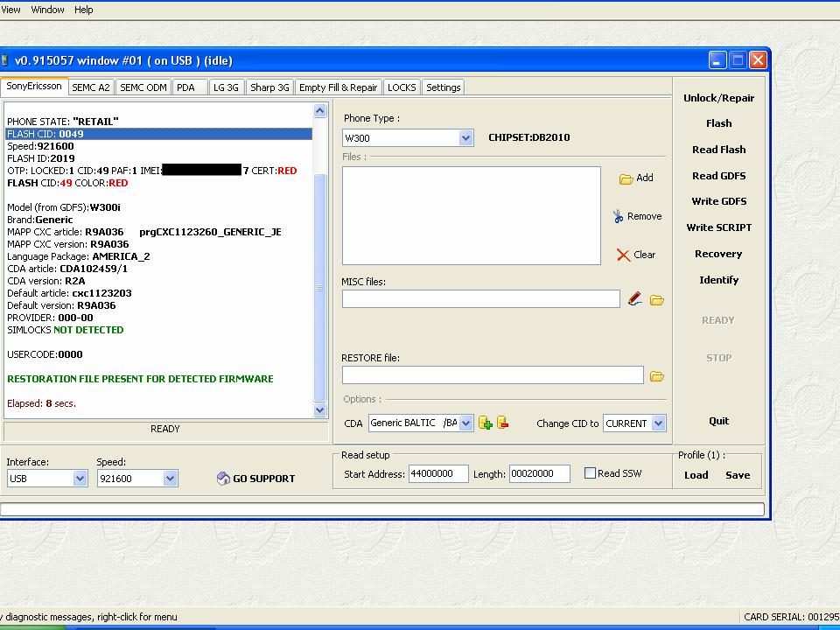Click the Unlock/Repair button
This screenshot has height=630, width=840.
(x=718, y=98)
